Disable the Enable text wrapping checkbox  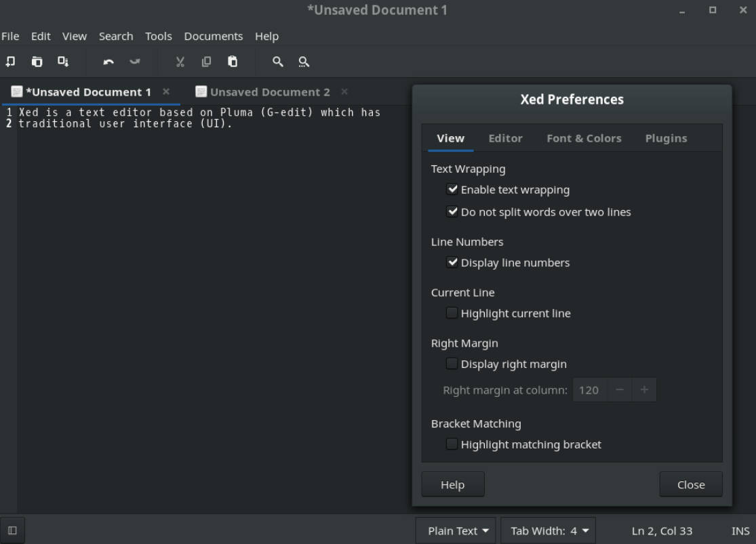(452, 190)
